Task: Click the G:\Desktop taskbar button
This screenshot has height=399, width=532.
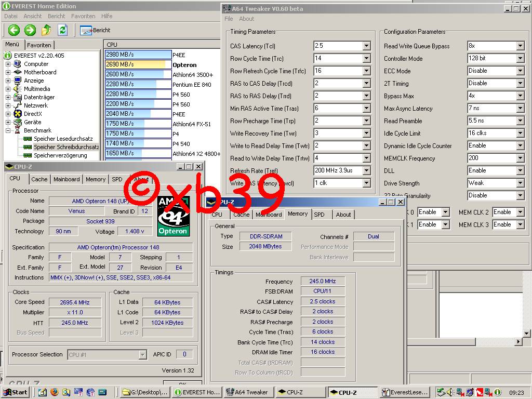Action: click(x=145, y=392)
